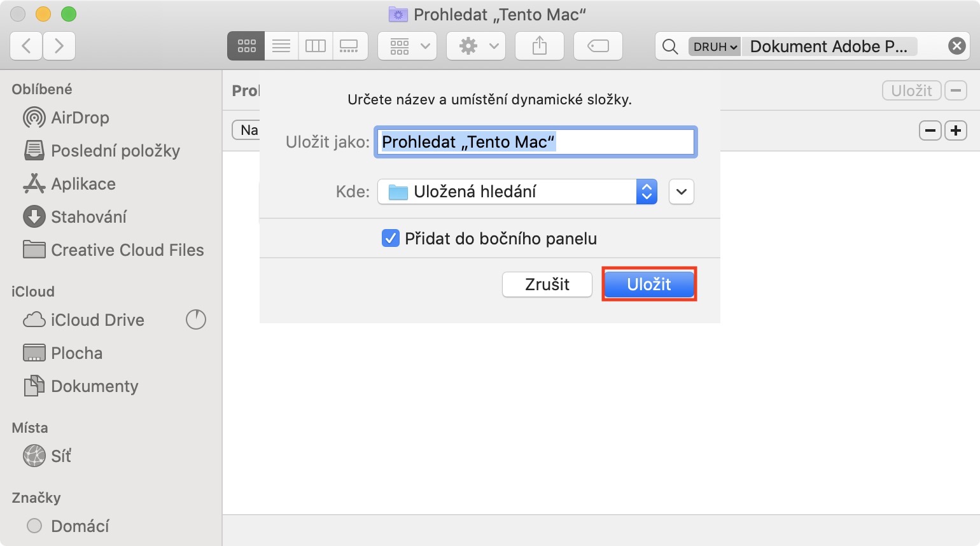
Task: Click the Share toolbar icon
Action: pyautogui.click(x=540, y=46)
